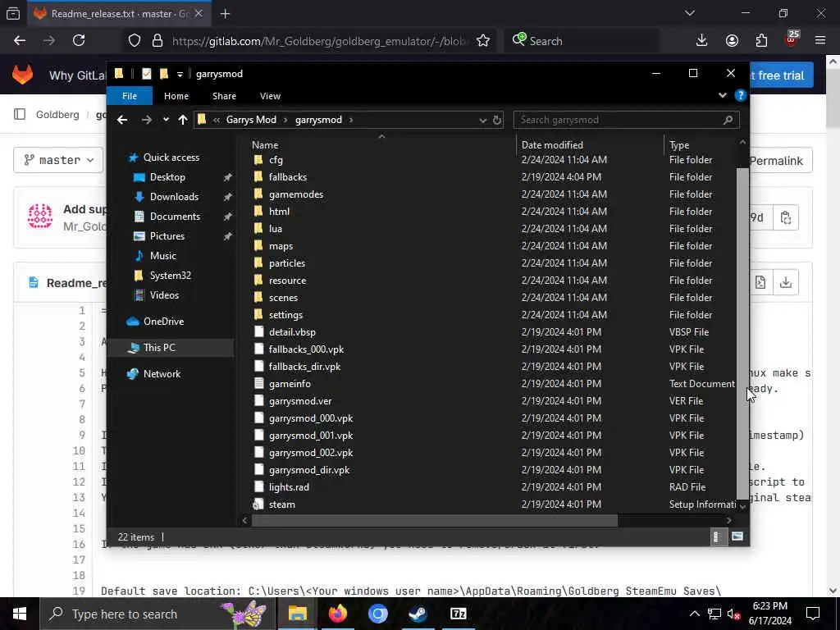Select garrysmod_dir.vpk file
This screenshot has width=840, height=630.
pyautogui.click(x=309, y=470)
